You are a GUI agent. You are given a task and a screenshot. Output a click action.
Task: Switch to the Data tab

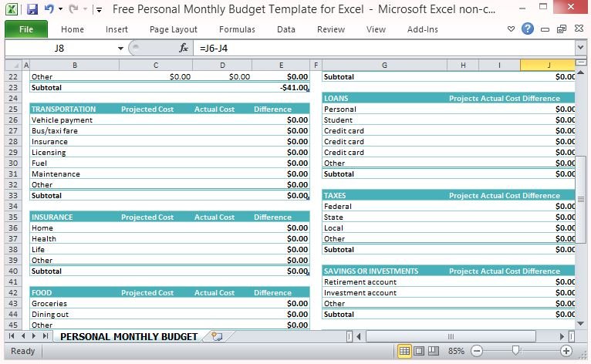coord(286,29)
